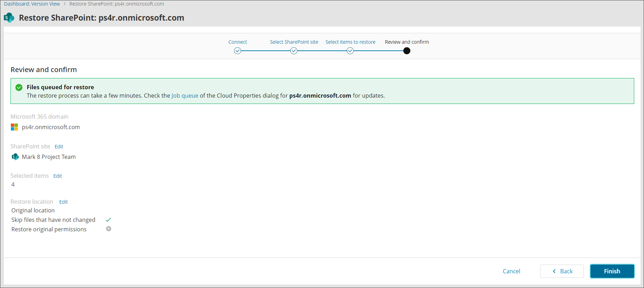Click the Select items to restore step circle
The height and width of the screenshot is (288, 644).
coord(350,51)
